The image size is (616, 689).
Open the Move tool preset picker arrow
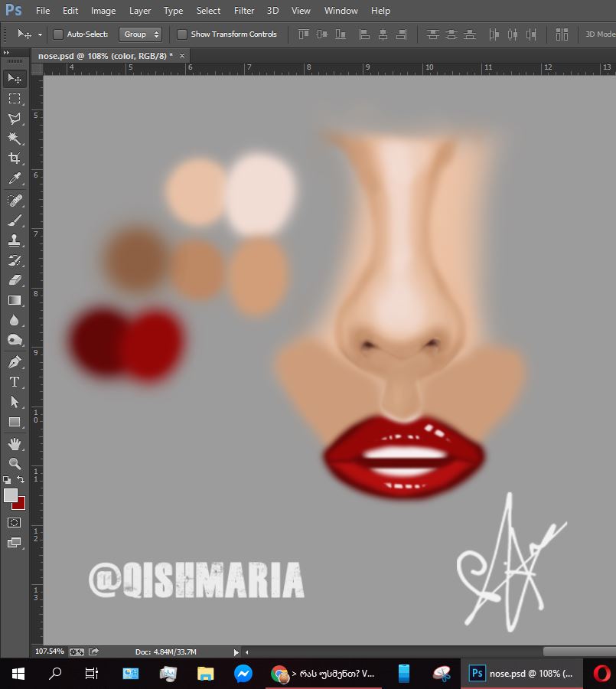tap(40, 34)
